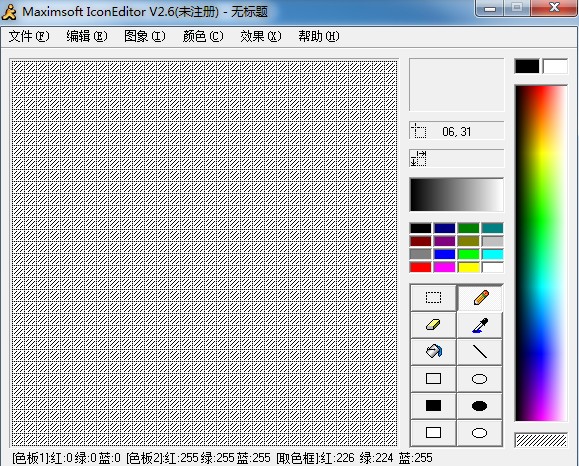Screen dimensions: 579x466
Task: Select the filled black Ellipse tool
Action: [x=480, y=406]
